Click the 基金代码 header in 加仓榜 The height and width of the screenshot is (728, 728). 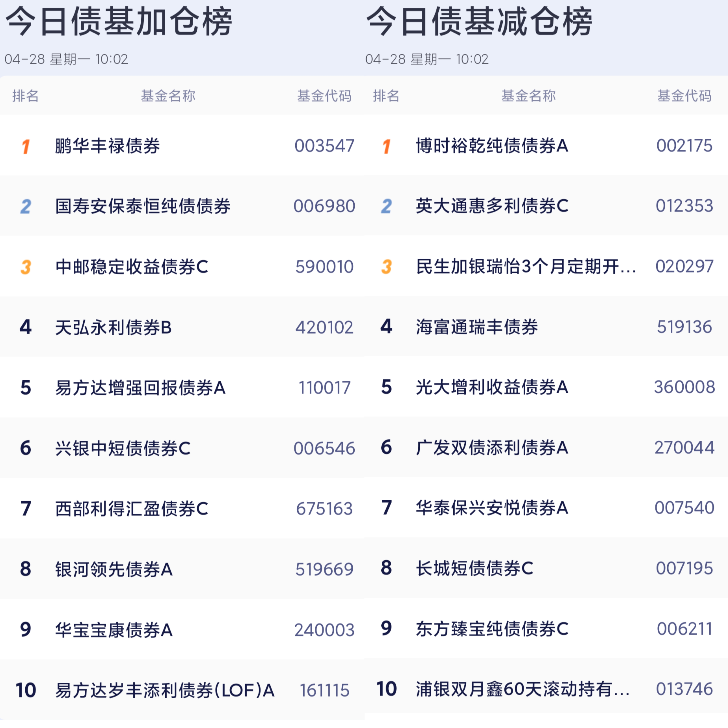coord(324,96)
